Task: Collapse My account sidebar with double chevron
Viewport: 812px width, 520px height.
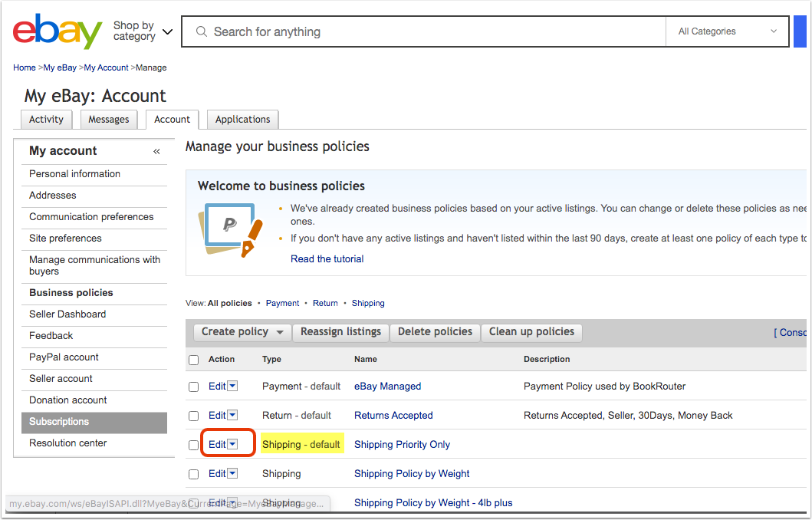Action: tap(156, 151)
